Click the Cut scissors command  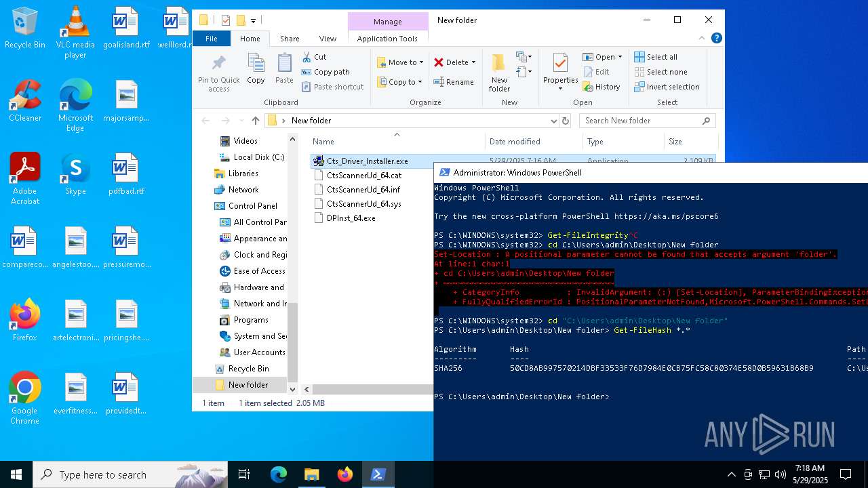pos(315,57)
